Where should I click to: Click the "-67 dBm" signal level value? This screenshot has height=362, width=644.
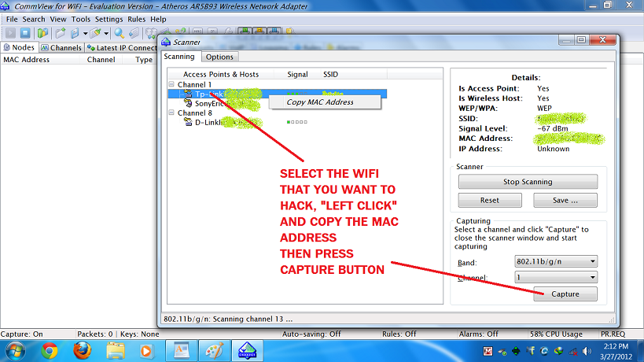(x=553, y=128)
